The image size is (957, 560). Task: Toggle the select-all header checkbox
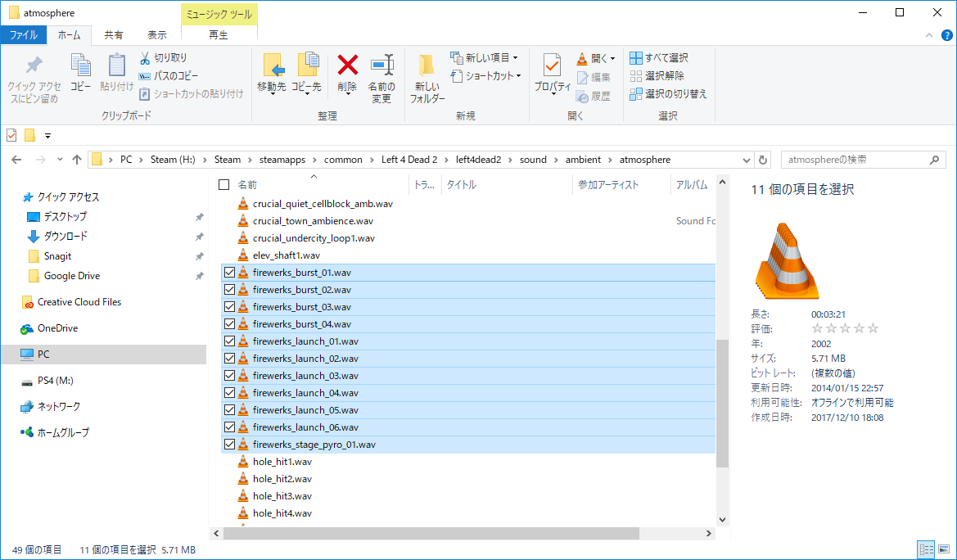[x=224, y=184]
